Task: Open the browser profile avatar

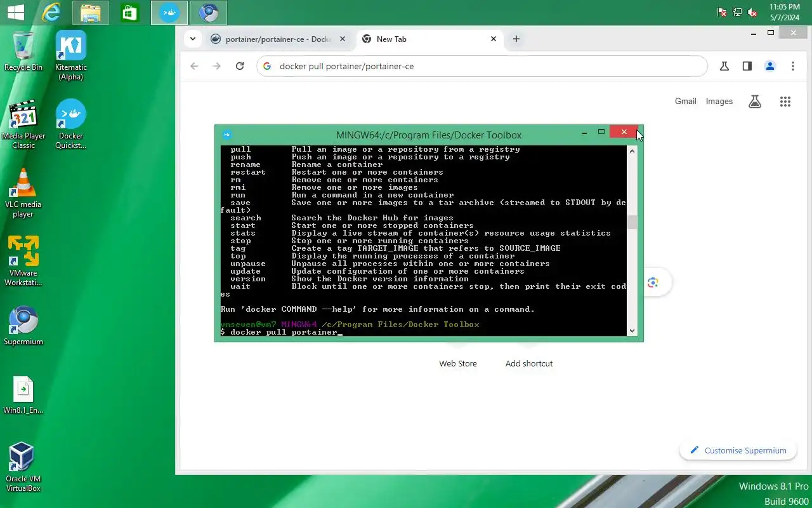Action: tap(770, 66)
